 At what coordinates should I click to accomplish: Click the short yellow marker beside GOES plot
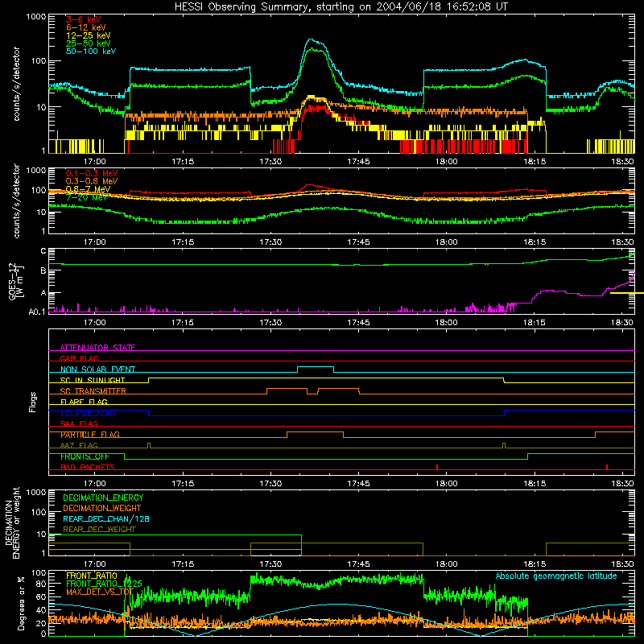click(627, 293)
